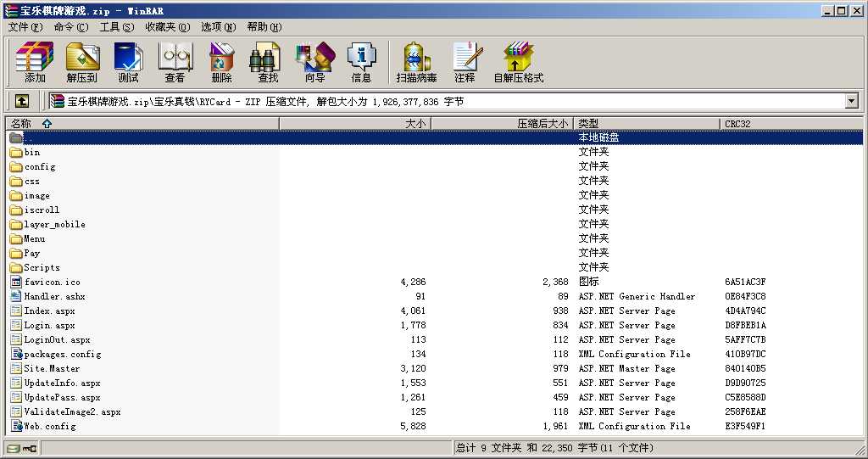
Task: Select the image folder
Action: tap(30, 195)
